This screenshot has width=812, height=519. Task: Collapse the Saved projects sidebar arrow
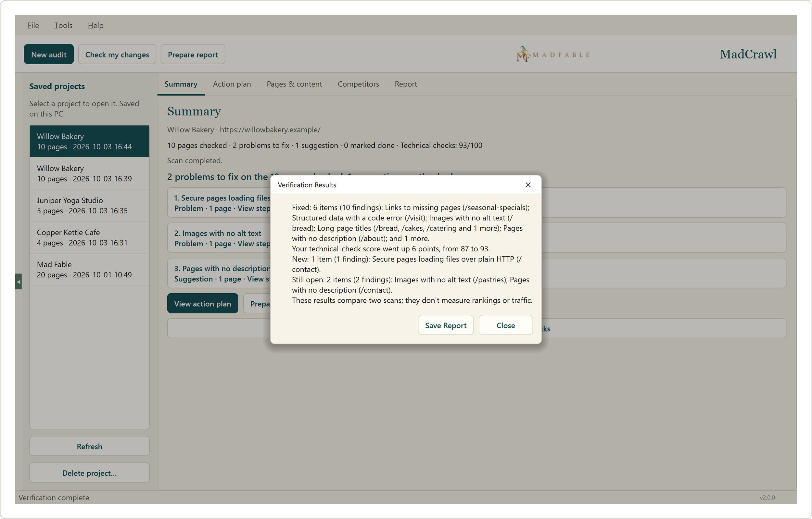click(x=19, y=282)
